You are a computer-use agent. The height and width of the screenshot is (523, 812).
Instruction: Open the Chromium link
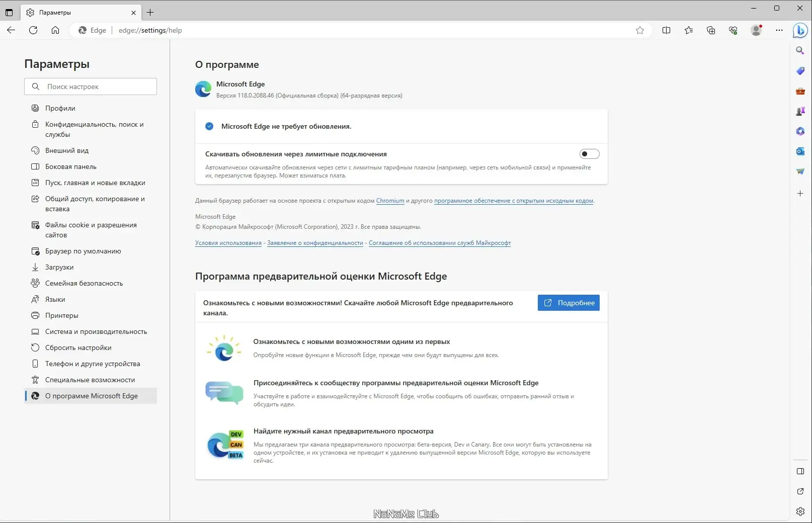point(390,201)
